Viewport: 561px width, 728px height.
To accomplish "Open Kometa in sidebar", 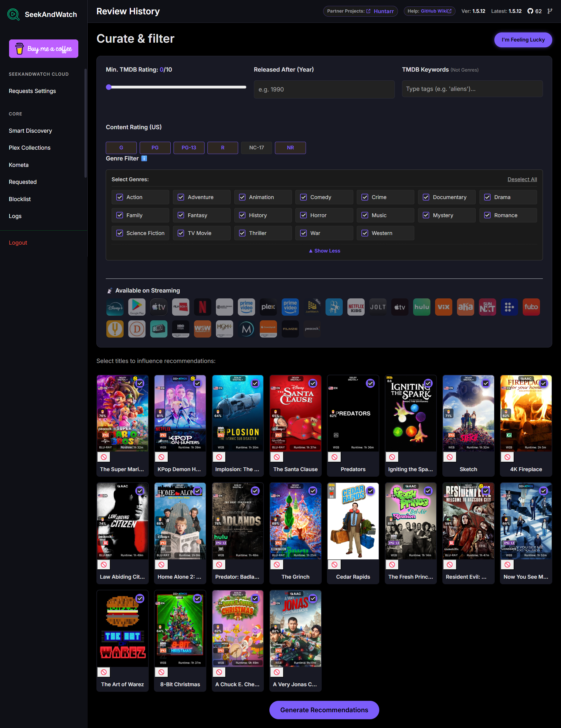I will click(x=19, y=165).
